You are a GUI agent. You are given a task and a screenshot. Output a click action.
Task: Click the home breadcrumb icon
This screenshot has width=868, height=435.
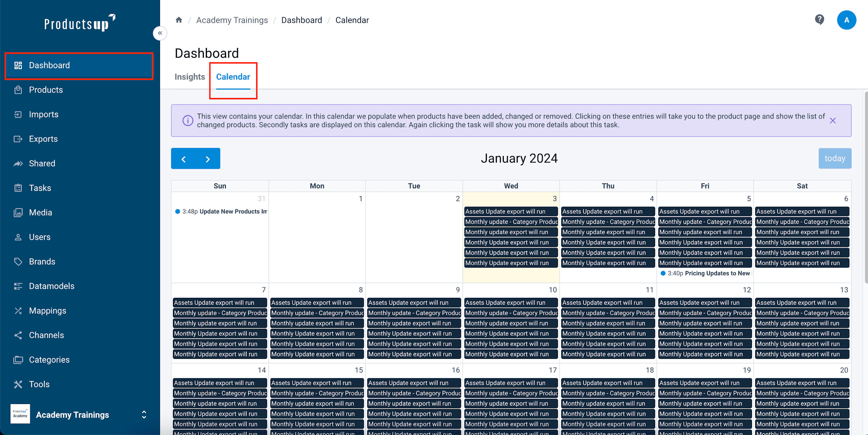(x=179, y=20)
